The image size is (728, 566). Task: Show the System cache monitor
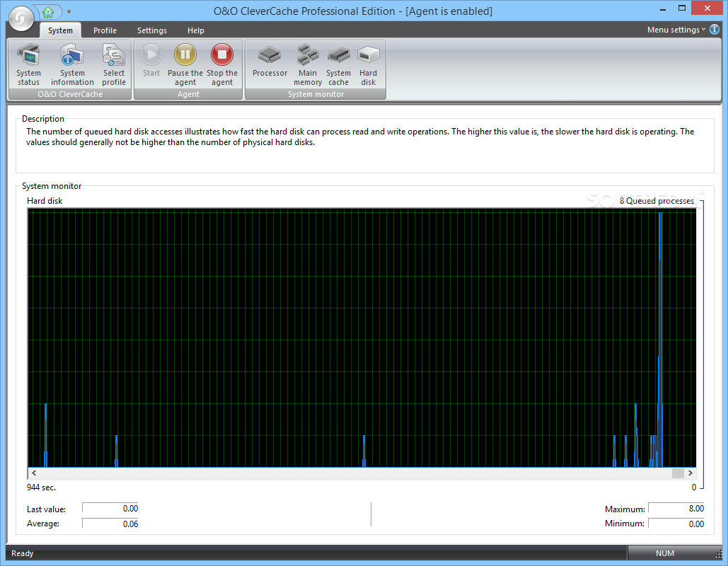pyautogui.click(x=338, y=64)
